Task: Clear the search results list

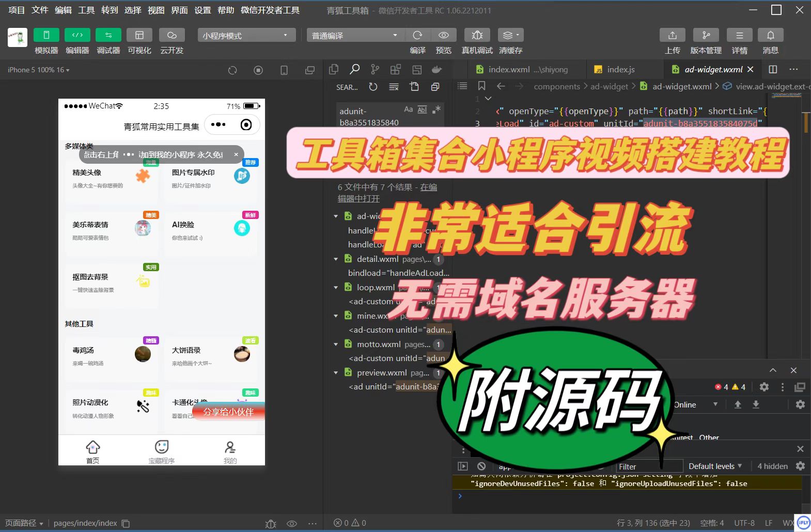Action: [x=394, y=87]
